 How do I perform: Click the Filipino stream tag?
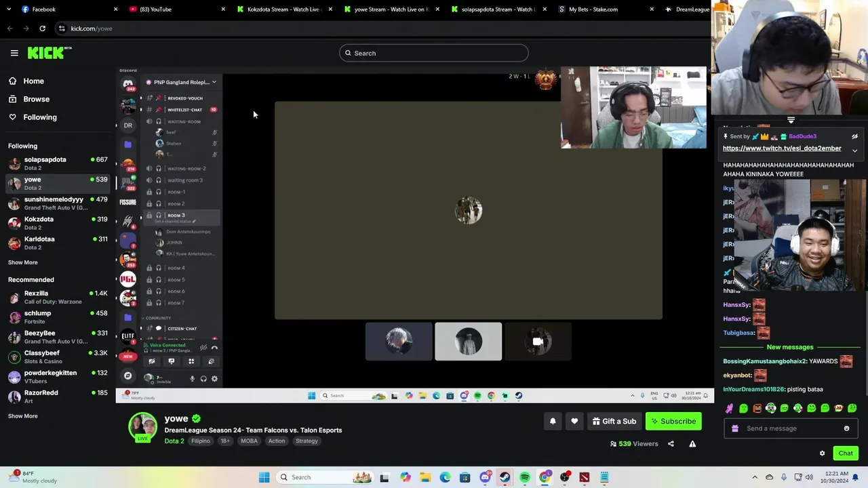(201, 441)
